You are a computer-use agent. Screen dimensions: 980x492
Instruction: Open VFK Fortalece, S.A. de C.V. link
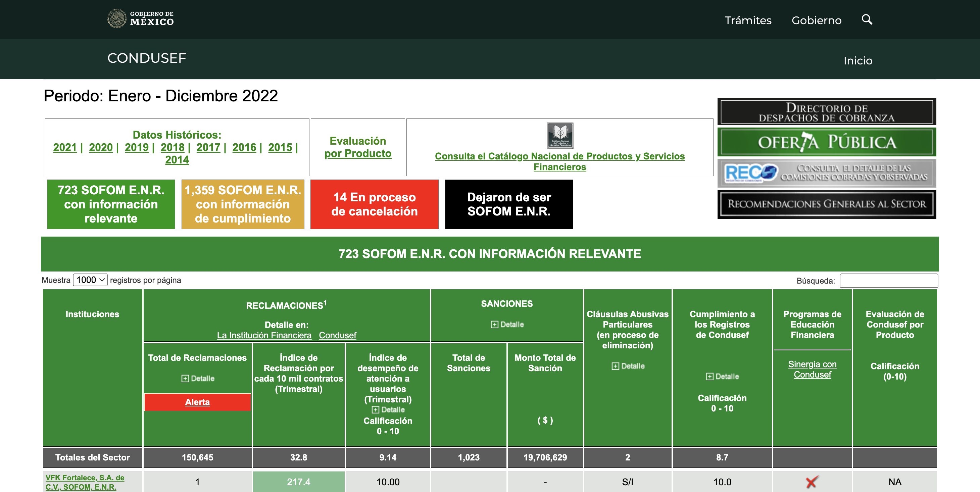tap(85, 482)
